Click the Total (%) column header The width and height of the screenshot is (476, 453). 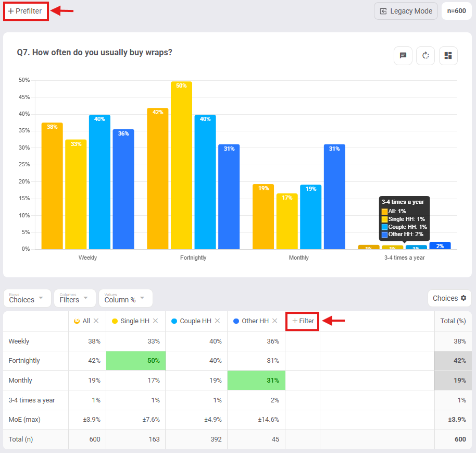453,321
